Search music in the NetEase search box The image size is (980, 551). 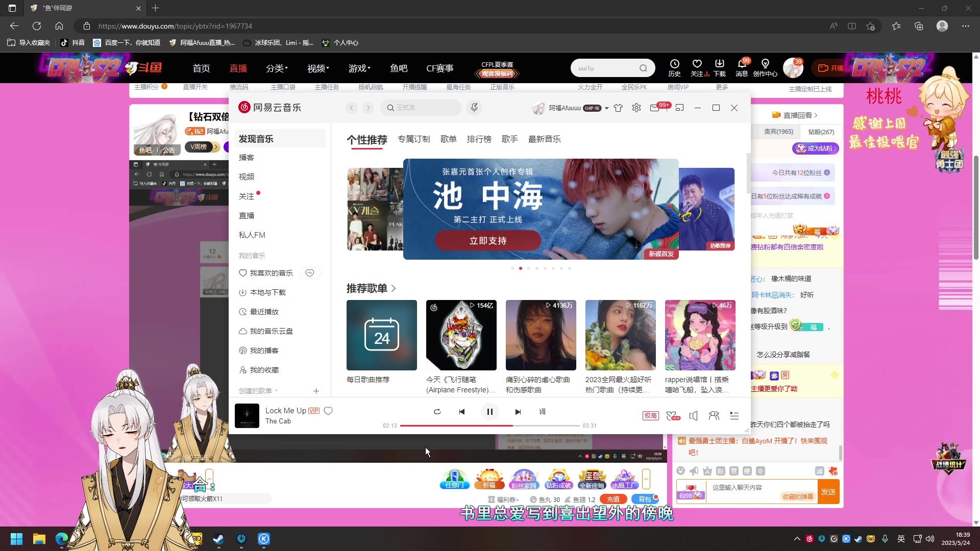(421, 108)
